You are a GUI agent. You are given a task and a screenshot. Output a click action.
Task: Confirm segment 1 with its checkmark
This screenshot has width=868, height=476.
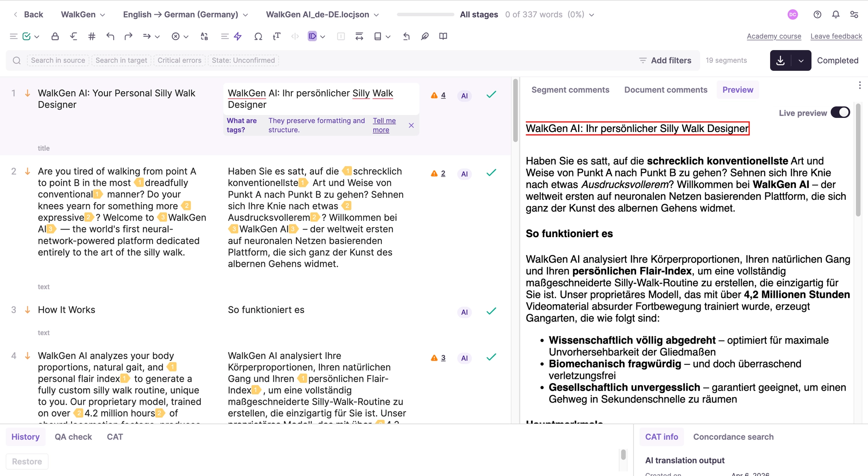point(491,95)
